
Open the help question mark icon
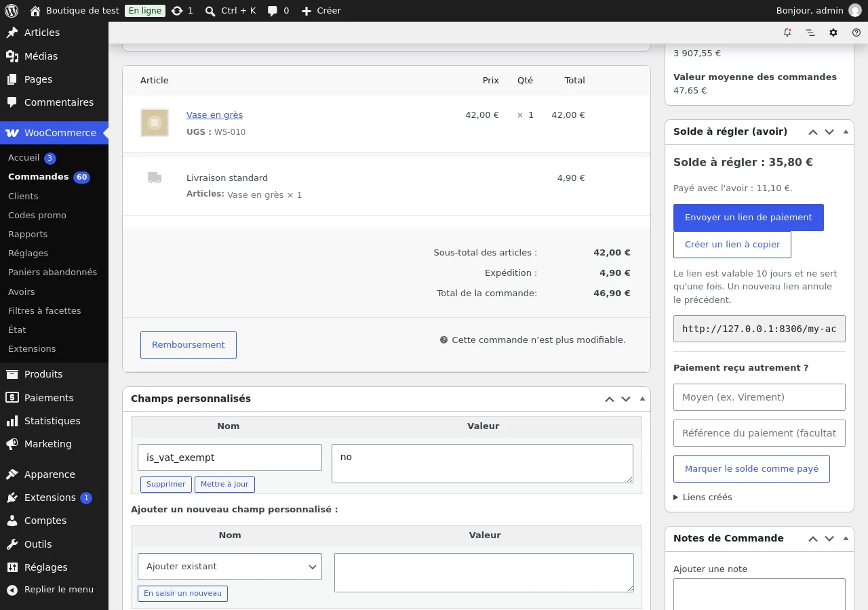[856, 33]
